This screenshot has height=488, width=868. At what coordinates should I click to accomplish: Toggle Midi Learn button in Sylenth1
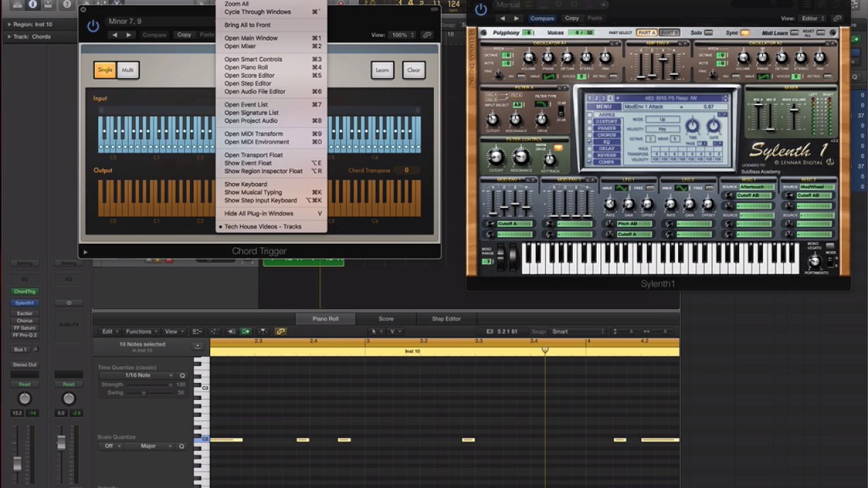[795, 33]
